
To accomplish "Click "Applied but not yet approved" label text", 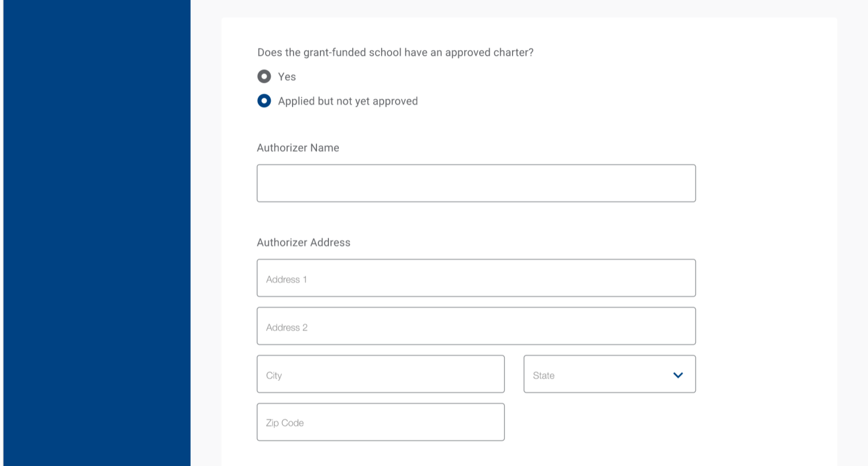I will coord(347,101).
